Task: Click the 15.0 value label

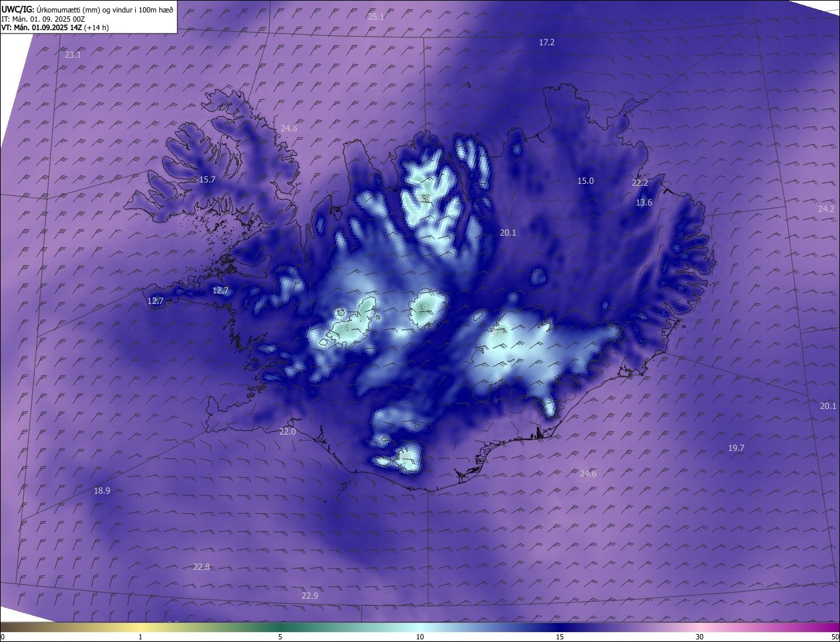Action: (x=585, y=181)
